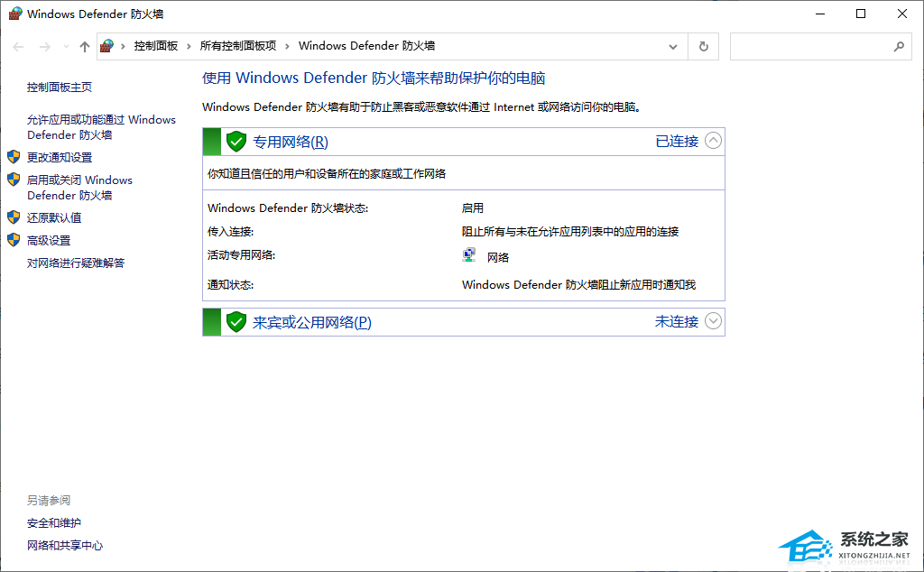The width and height of the screenshot is (924, 572).
Task: Click the search magnifier icon
Action: pos(899,47)
